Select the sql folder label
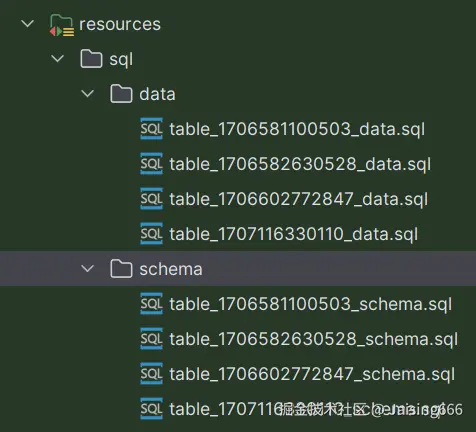The height and width of the screenshot is (432, 476). coord(121,60)
